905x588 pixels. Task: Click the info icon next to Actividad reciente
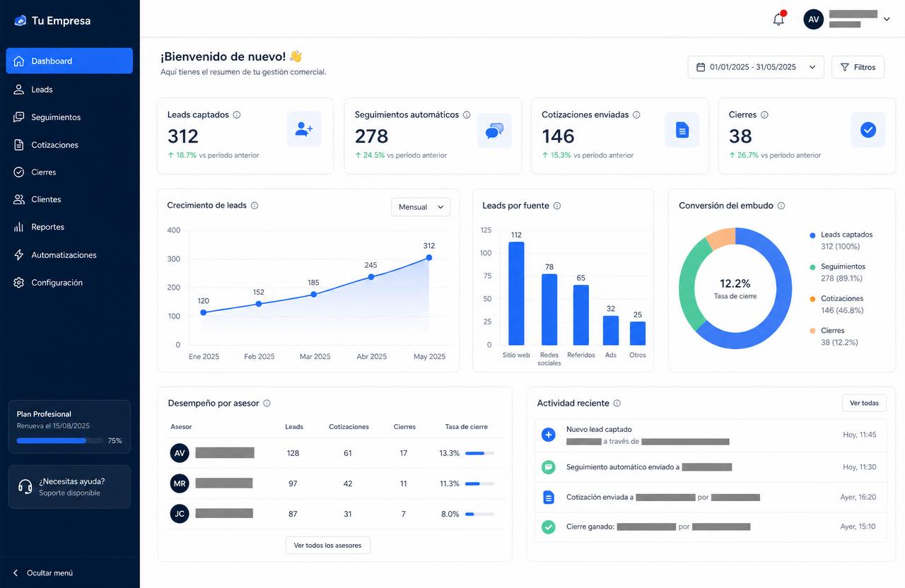617,404
